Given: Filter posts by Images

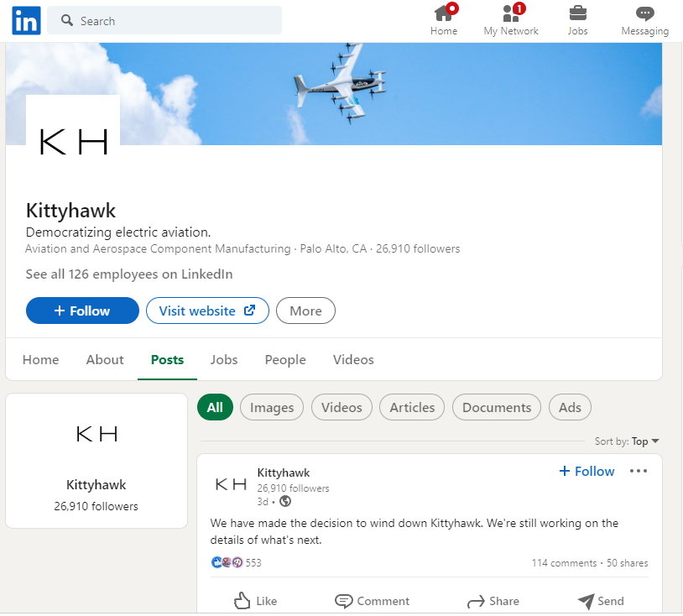Looking at the screenshot, I should (272, 407).
